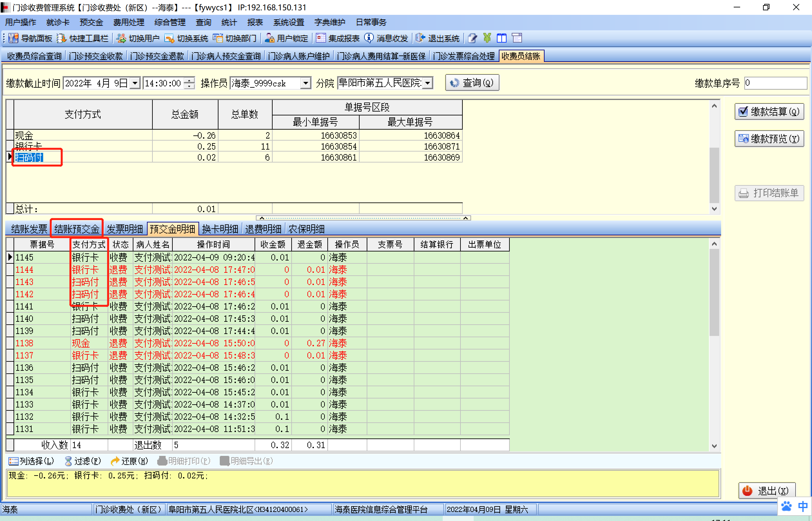812x521 pixels.
Task: Open the 导航面板 navigation panel icon
Action: pos(14,38)
